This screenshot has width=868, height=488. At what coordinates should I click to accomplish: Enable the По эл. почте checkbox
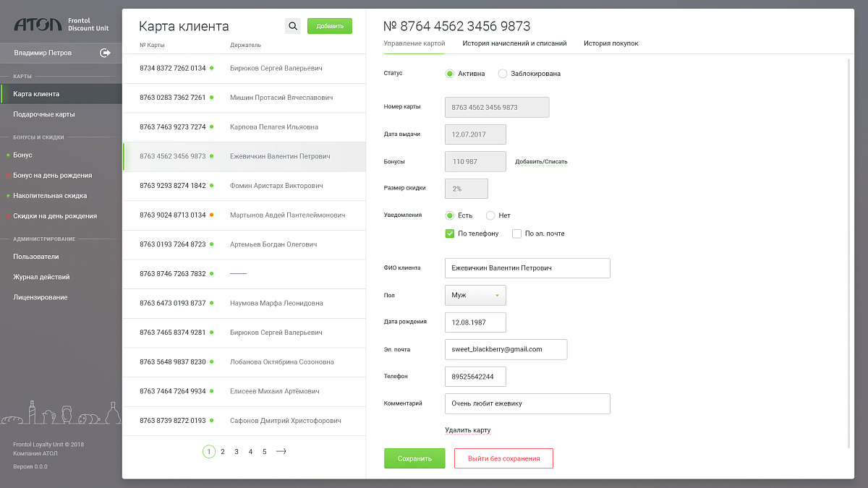coord(516,234)
